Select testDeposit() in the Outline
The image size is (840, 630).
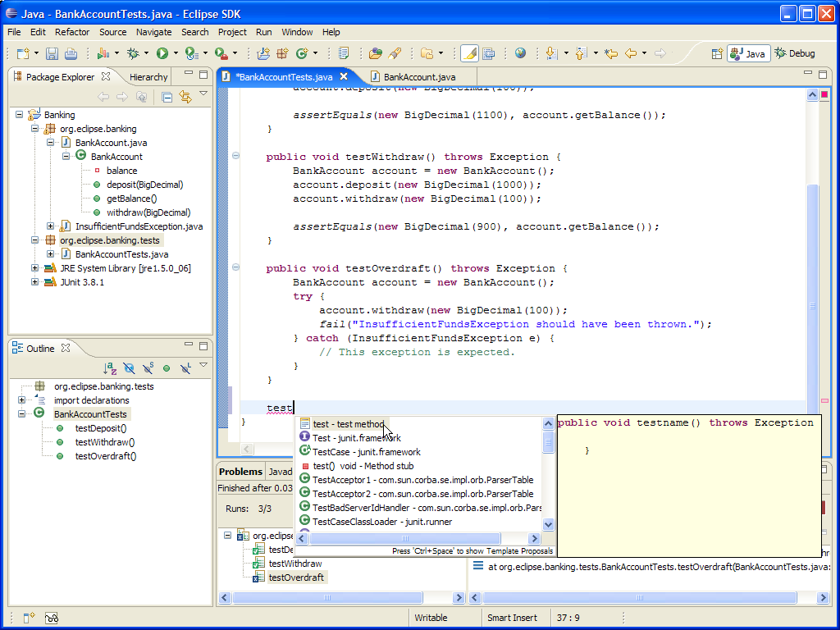[101, 428]
